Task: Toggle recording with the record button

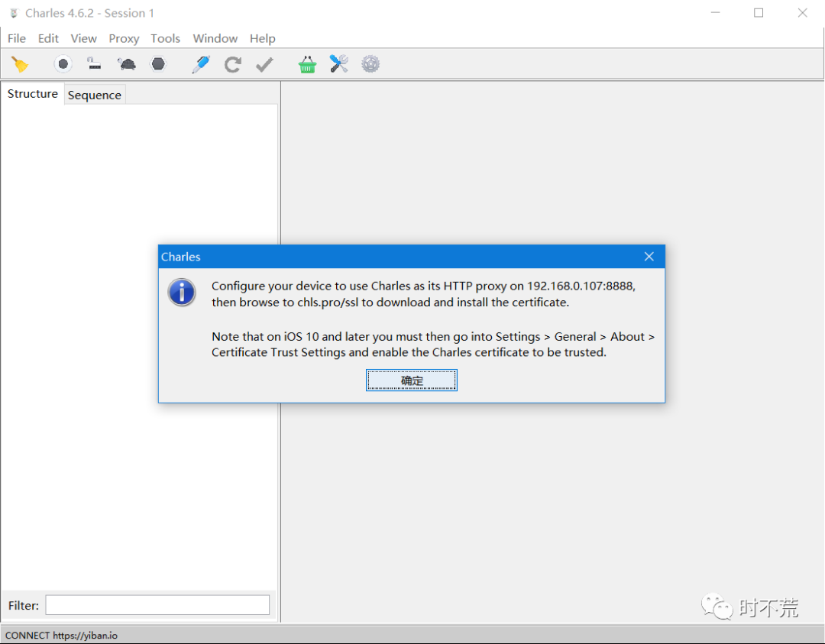Action: point(63,64)
